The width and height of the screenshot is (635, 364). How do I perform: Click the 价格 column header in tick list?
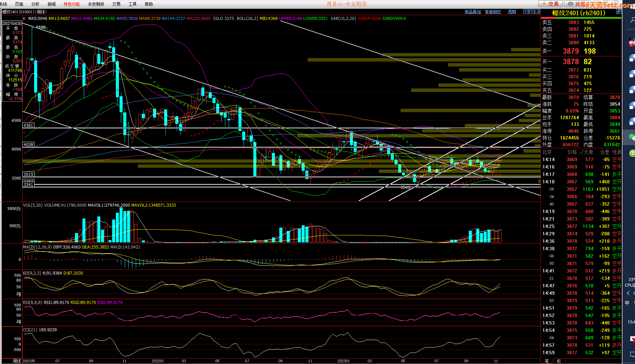(x=572, y=152)
